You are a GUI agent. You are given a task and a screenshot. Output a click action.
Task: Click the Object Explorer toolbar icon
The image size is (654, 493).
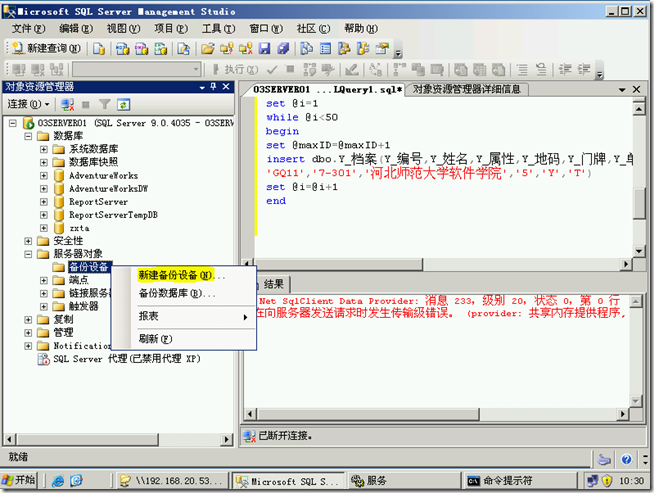(x=345, y=48)
